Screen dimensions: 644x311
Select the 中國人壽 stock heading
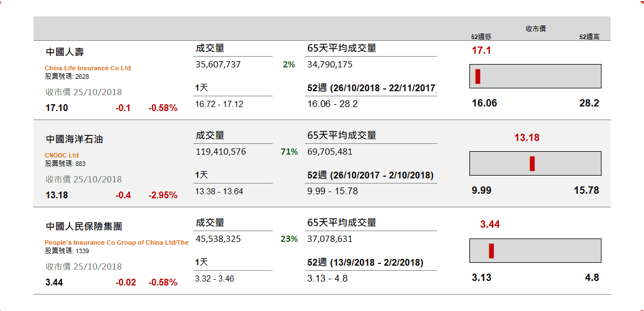click(65, 52)
